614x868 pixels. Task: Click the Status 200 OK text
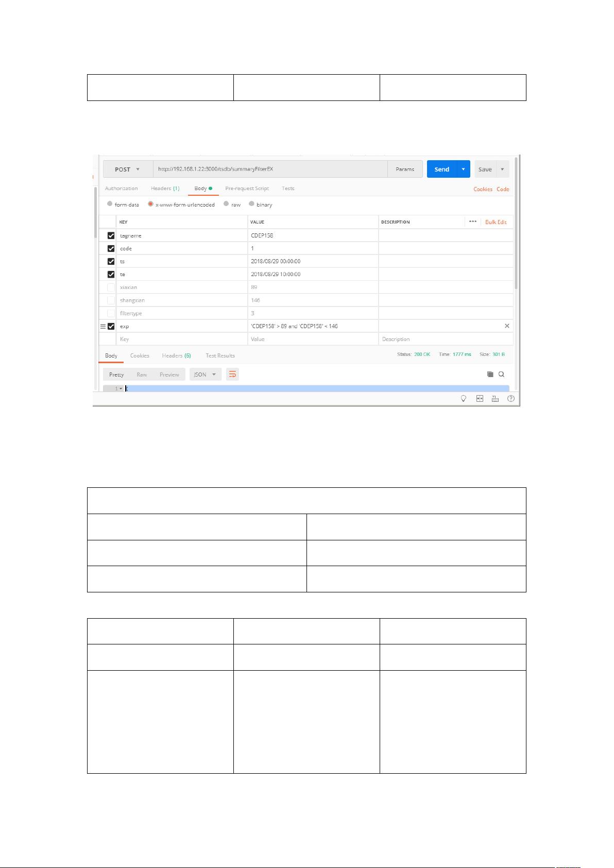(x=414, y=354)
